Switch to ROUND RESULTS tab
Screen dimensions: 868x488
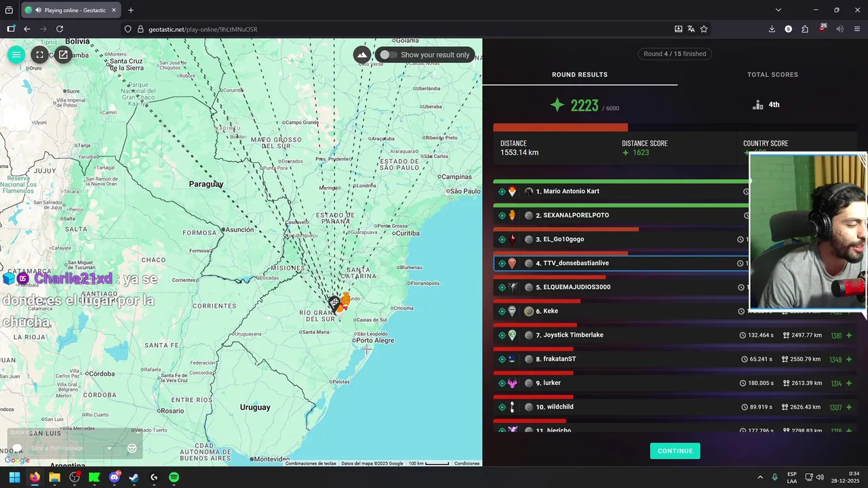pyautogui.click(x=580, y=75)
